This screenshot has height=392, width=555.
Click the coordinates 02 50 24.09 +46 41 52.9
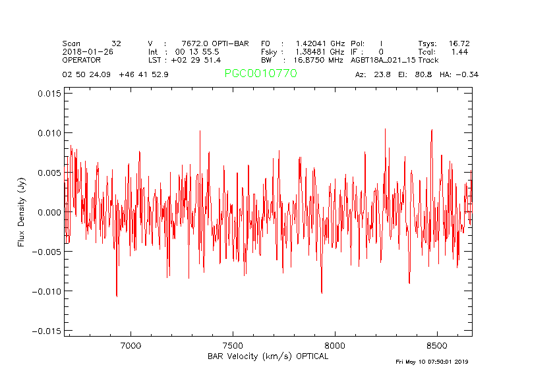pyautogui.click(x=115, y=74)
